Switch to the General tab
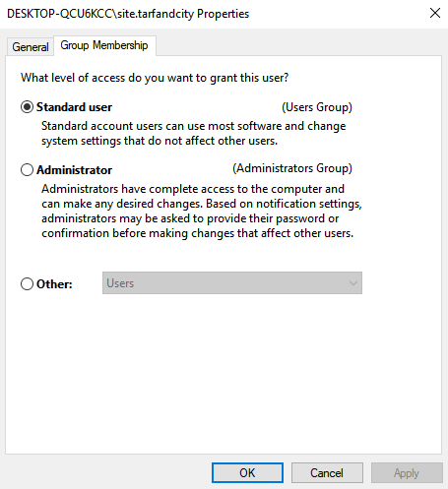The width and height of the screenshot is (448, 489). pyautogui.click(x=31, y=47)
